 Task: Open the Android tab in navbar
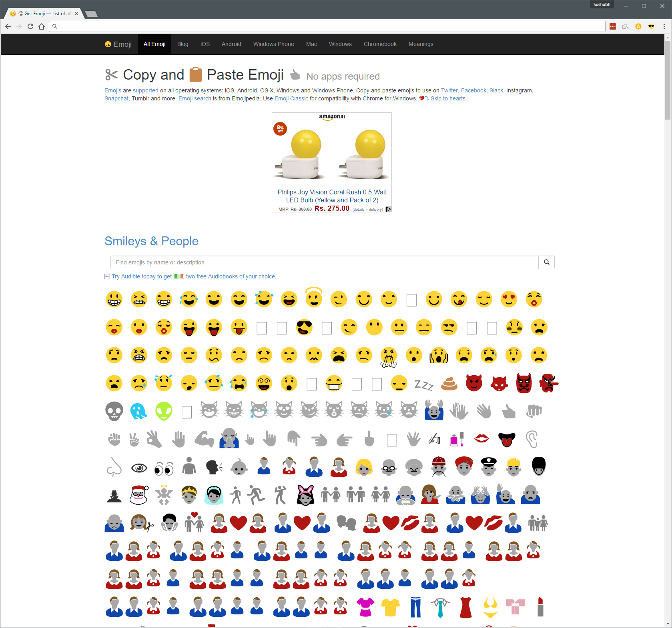(x=231, y=44)
